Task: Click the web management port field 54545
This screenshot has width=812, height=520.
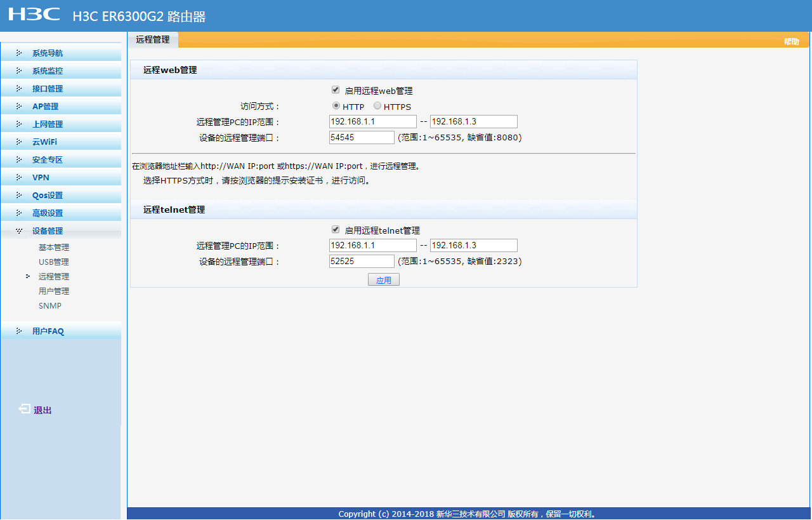Action: (362, 138)
